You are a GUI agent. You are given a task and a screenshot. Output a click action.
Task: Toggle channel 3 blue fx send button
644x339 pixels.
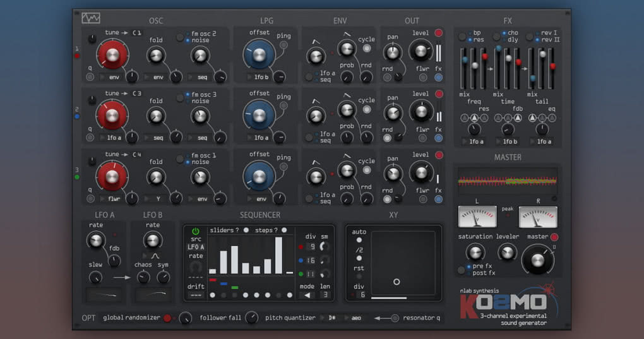click(438, 199)
